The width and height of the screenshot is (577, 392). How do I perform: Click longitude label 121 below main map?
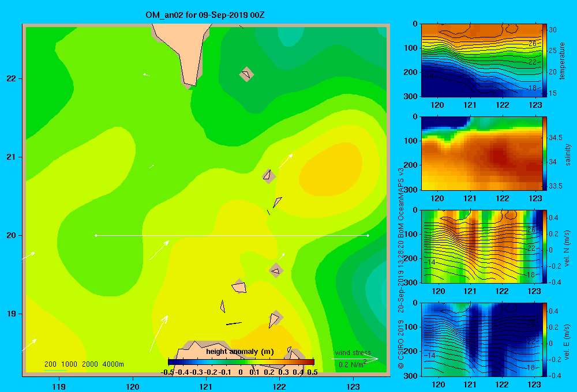tap(206, 386)
